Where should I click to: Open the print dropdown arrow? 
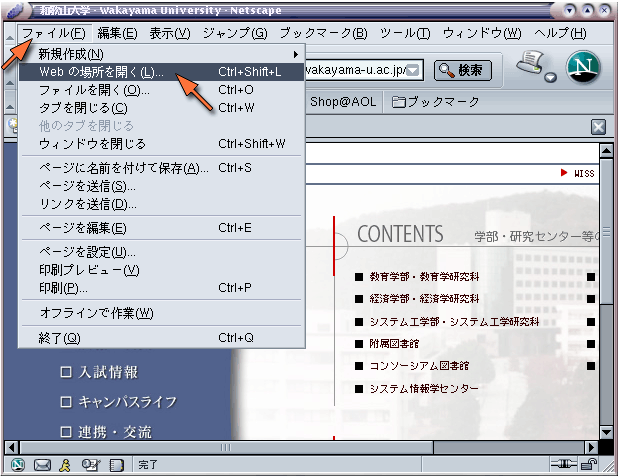point(550,77)
